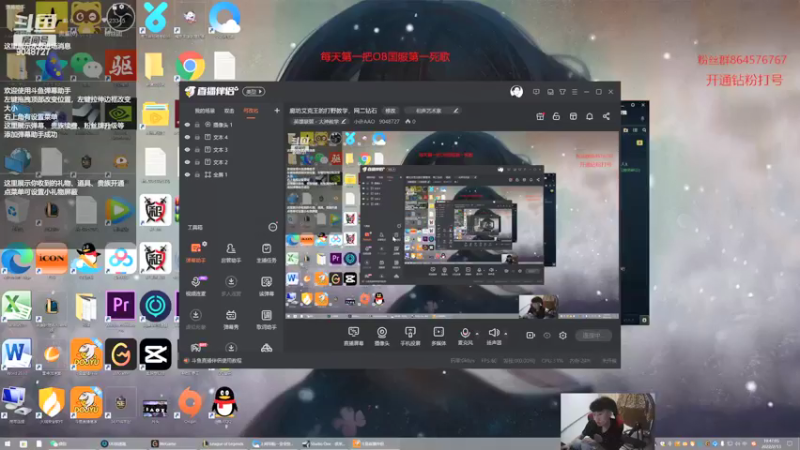
Task: Expand the speaker options arrow
Action: pyautogui.click(x=506, y=334)
